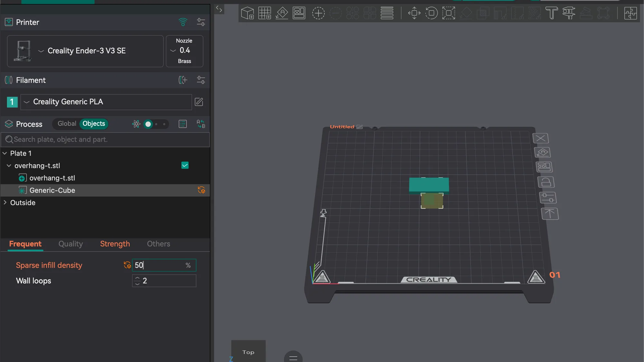Select the Frequent tab
Image resolution: width=644 pixels, height=362 pixels.
25,244
